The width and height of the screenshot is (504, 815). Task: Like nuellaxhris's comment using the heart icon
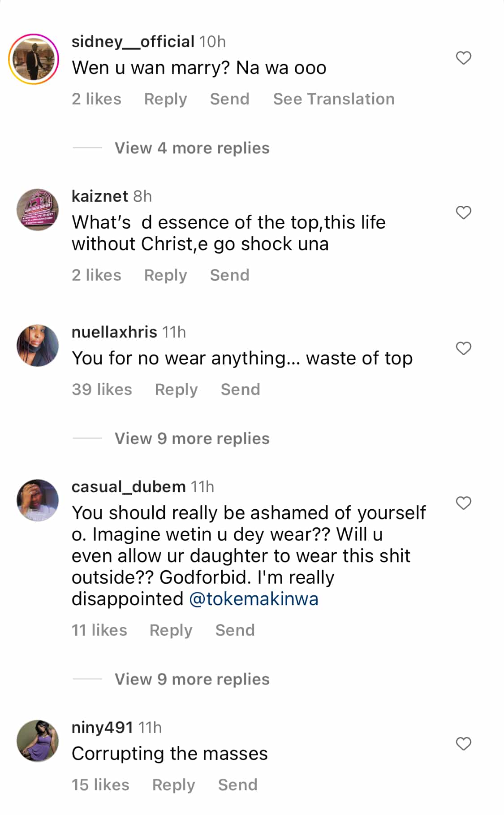pos(463,349)
